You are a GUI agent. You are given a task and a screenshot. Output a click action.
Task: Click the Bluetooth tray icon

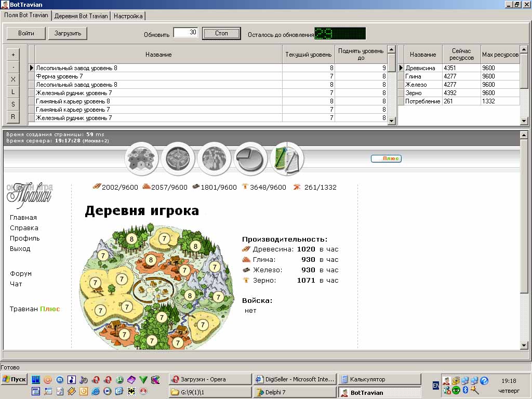point(465,390)
